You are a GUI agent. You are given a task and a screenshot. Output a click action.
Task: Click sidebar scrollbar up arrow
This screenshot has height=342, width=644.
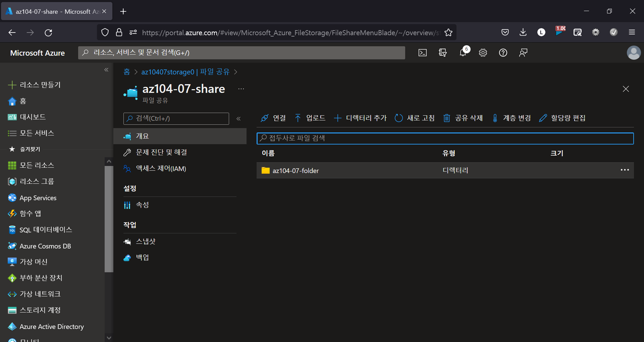109,162
